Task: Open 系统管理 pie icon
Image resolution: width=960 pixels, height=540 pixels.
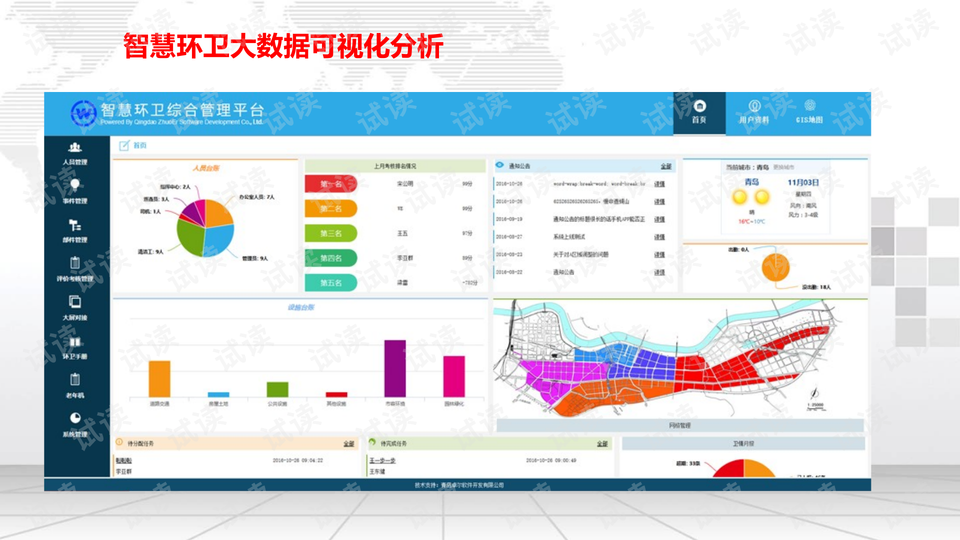Action: [75, 418]
